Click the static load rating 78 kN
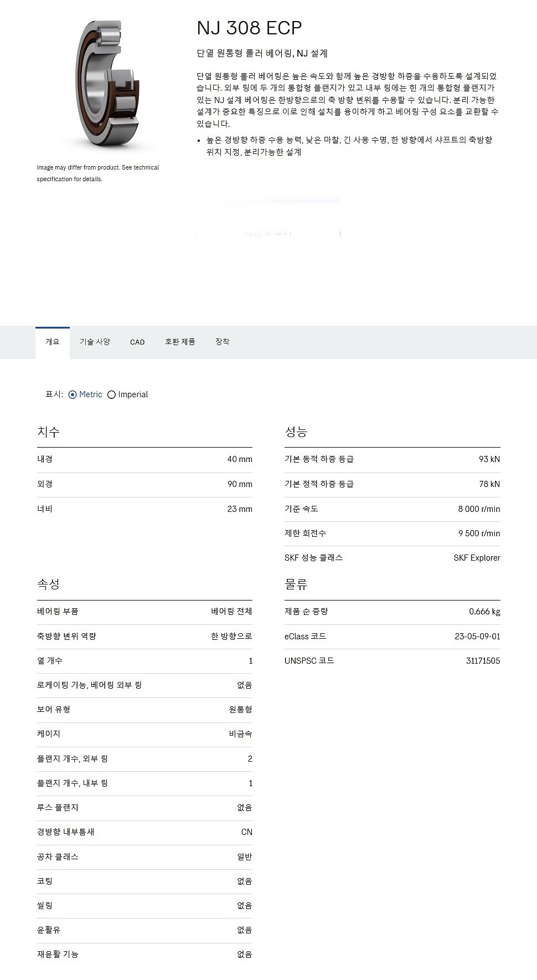Screen dimensions: 537x980 (x=489, y=484)
